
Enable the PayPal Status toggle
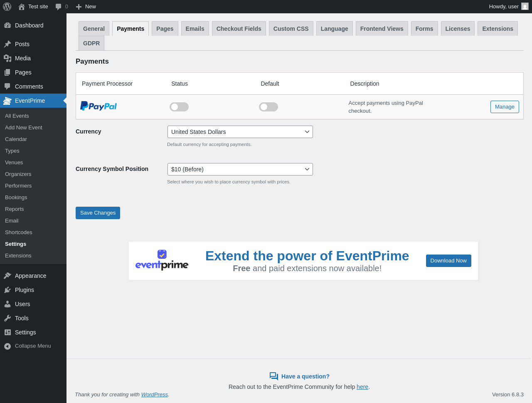[179, 107]
